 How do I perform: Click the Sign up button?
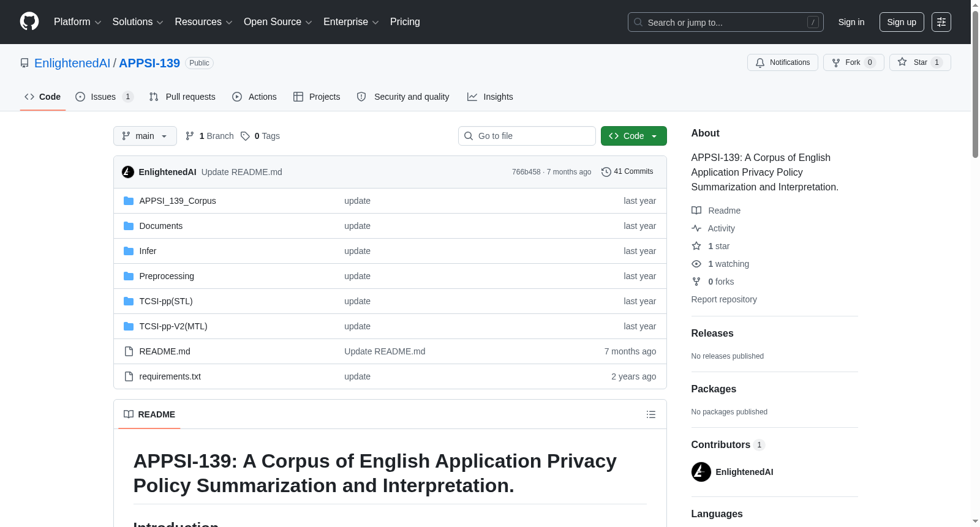pyautogui.click(x=902, y=22)
